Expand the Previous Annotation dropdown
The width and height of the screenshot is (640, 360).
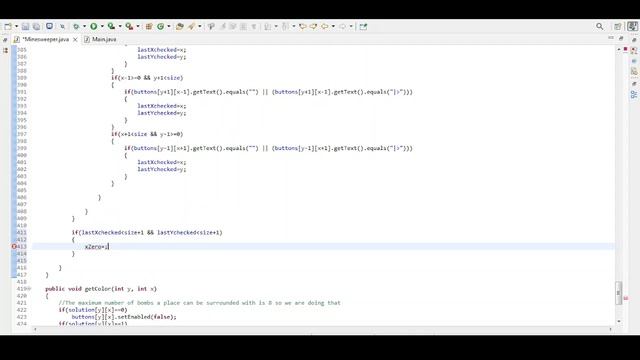point(293,27)
